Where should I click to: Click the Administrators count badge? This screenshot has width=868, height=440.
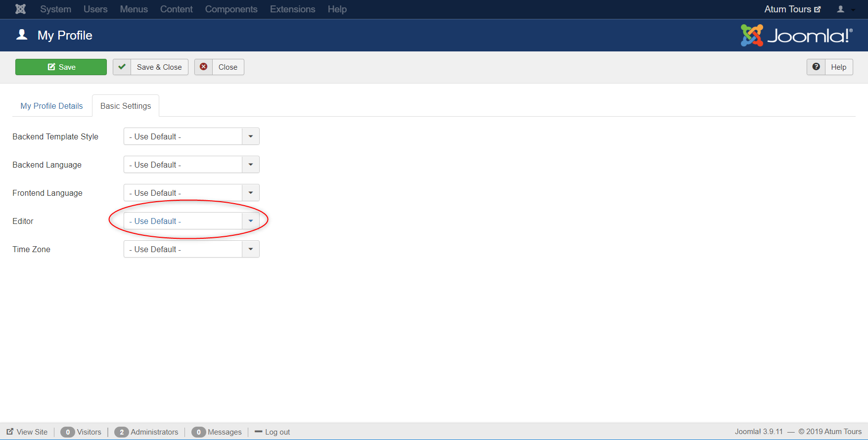pos(122,432)
